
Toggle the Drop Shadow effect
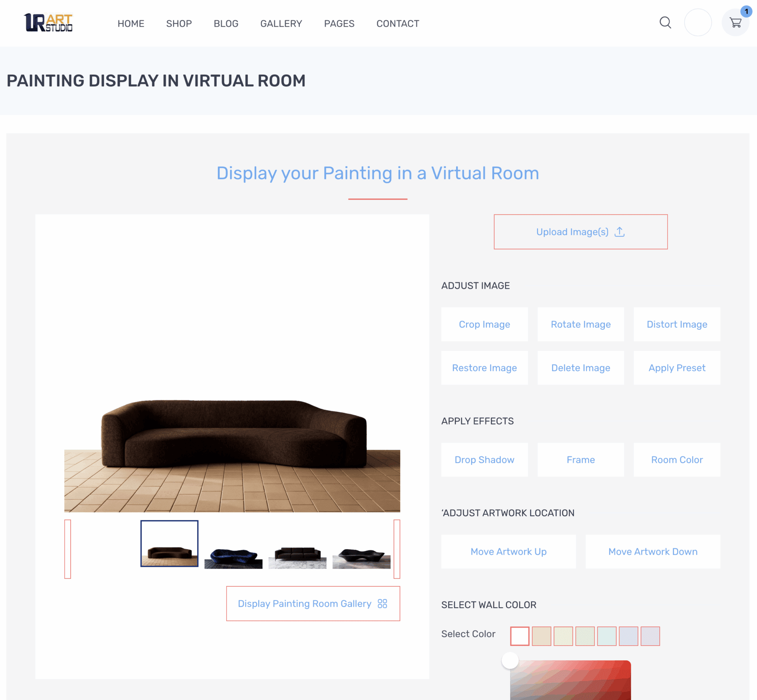(x=484, y=460)
